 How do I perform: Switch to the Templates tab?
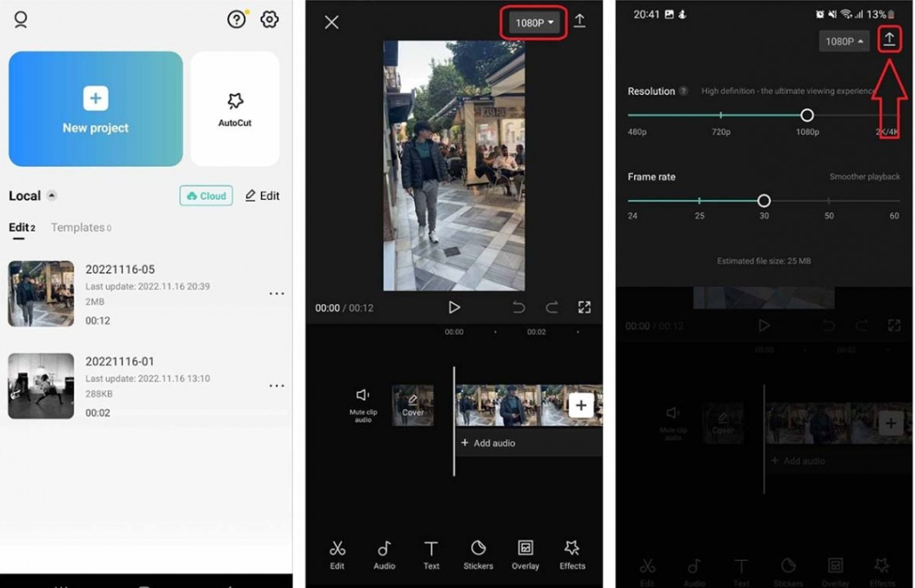[81, 228]
